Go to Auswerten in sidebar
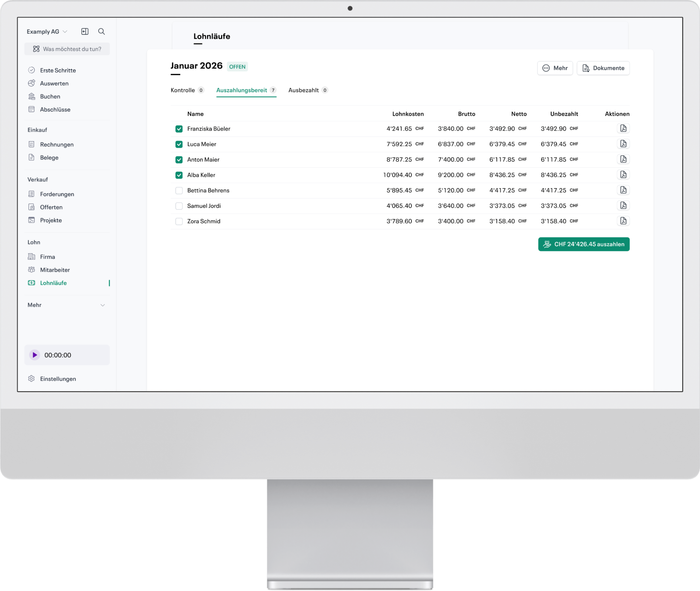 (x=54, y=83)
